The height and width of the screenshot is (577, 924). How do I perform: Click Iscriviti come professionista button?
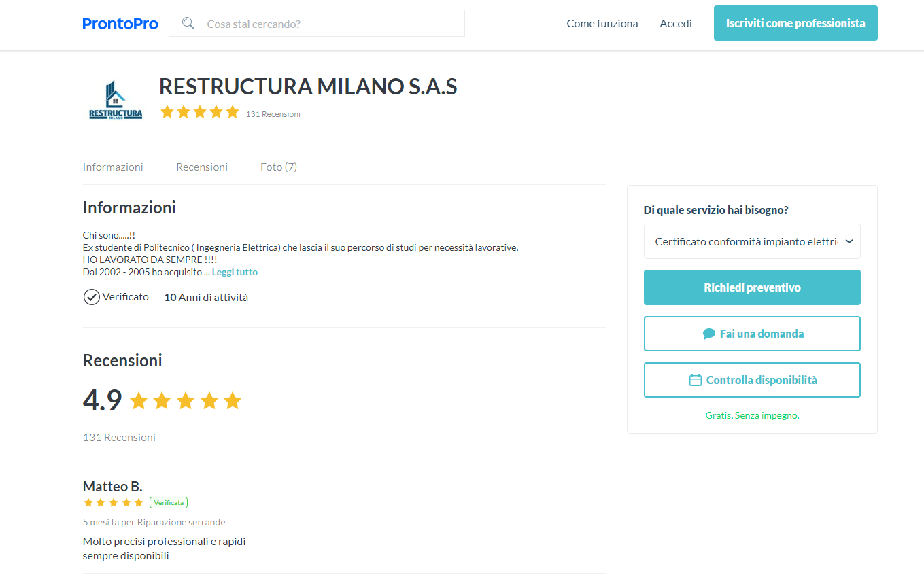coord(795,23)
